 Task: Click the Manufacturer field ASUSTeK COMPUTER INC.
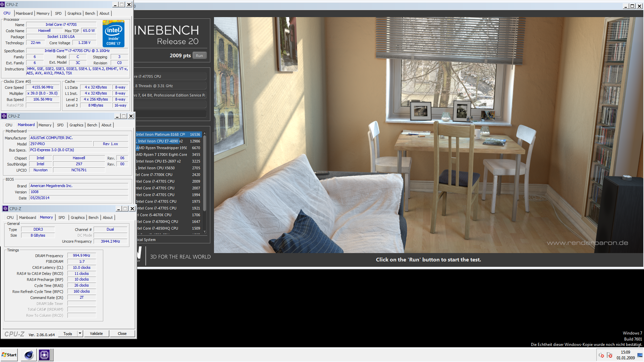pyautogui.click(x=78, y=138)
